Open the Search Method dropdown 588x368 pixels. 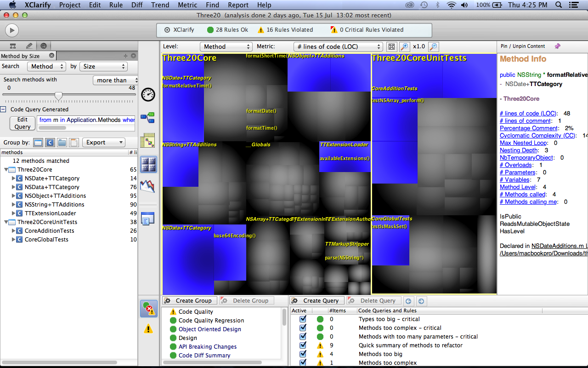pyautogui.click(x=46, y=66)
